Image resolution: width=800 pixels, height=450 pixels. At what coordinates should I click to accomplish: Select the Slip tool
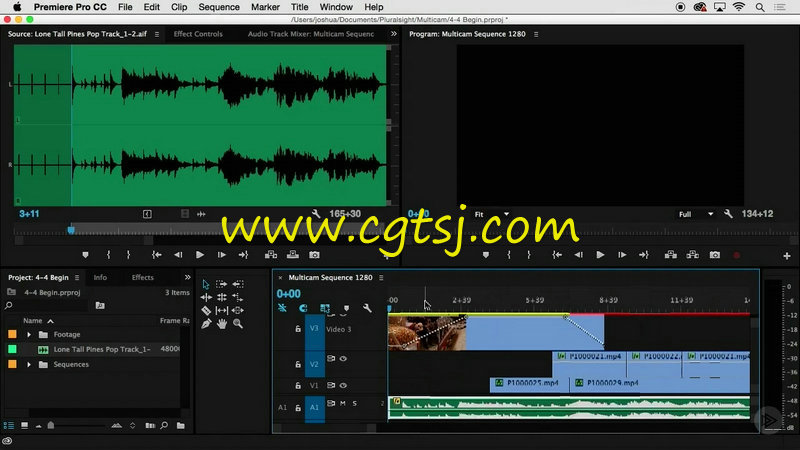222,310
